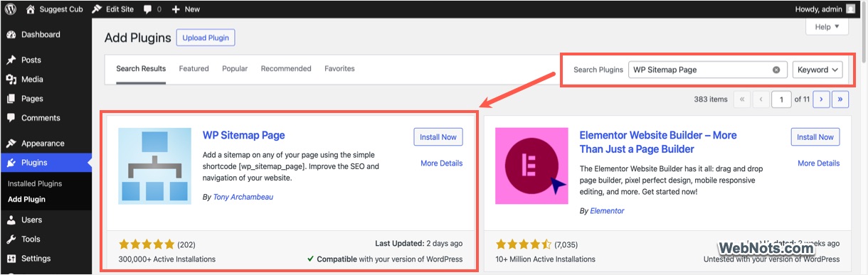
Task: Click the Media icon in sidebar
Action: coord(11,80)
